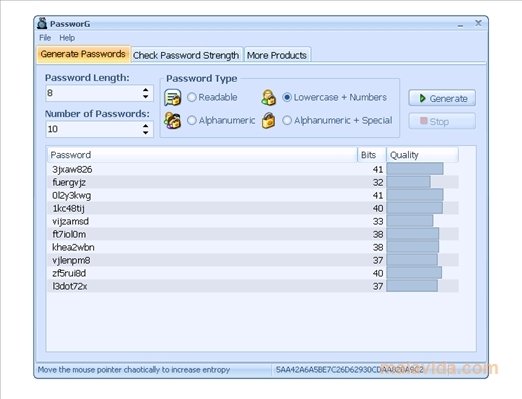This screenshot has height=399, width=522.
Task: Click the Lowercase + Numbers type icon
Action: pyautogui.click(x=269, y=97)
